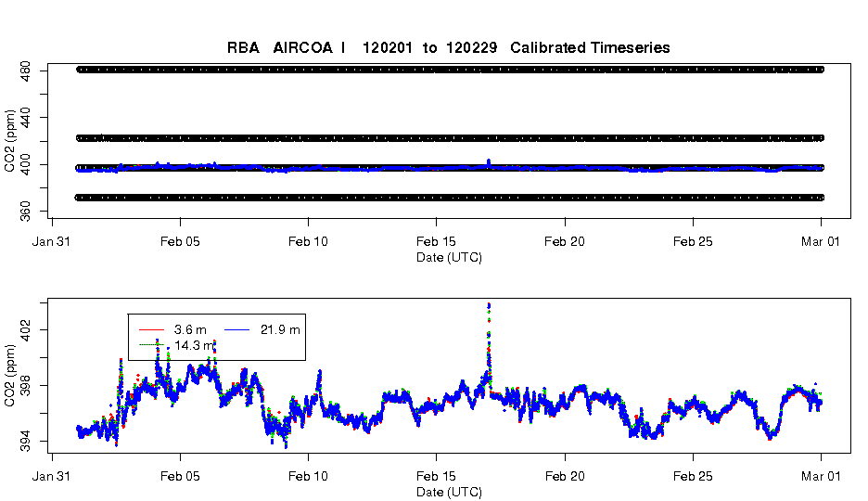Viewport: 868px width, 501px height.
Task: Click the '360' y-axis tick in the upper plot
Action: (x=25, y=212)
